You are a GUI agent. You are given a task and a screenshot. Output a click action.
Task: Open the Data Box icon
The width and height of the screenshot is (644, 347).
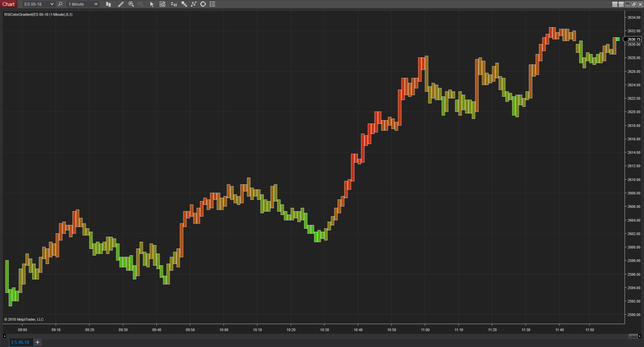point(162,4)
